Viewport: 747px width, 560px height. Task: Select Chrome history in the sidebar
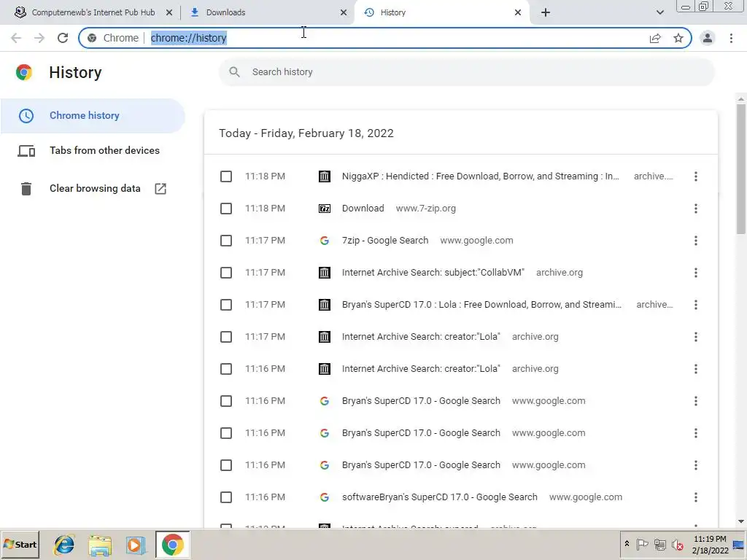click(x=93, y=116)
